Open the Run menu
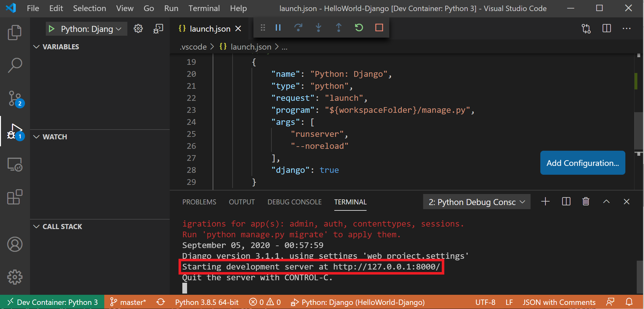Image resolution: width=644 pixels, height=309 pixels. tap(171, 8)
